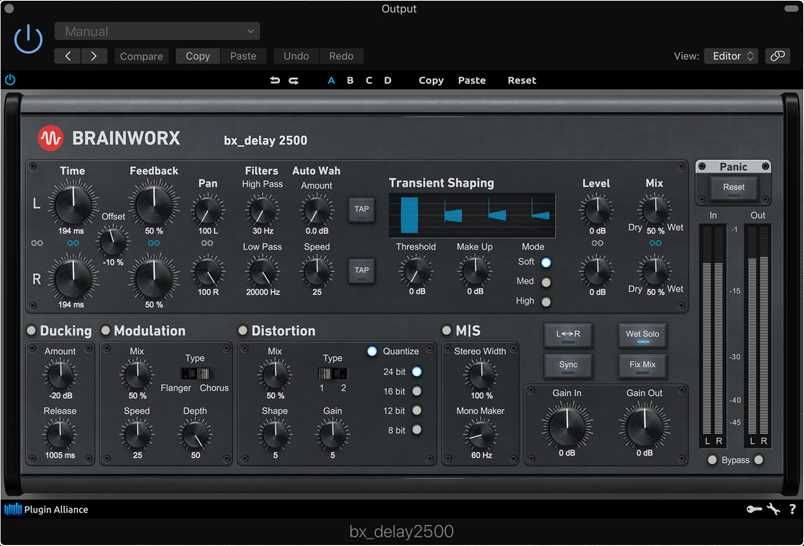Click the lower TAP tempo button
The image size is (804, 546).
[x=361, y=271]
